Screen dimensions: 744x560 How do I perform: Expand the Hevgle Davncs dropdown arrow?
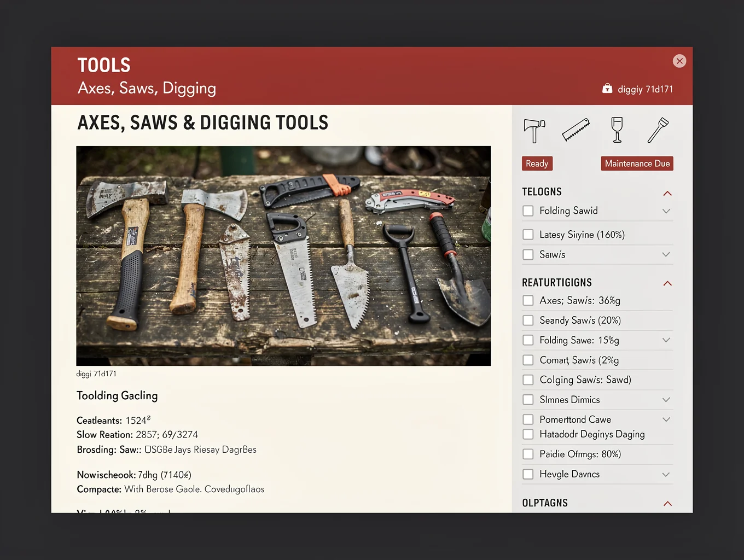pyautogui.click(x=666, y=474)
